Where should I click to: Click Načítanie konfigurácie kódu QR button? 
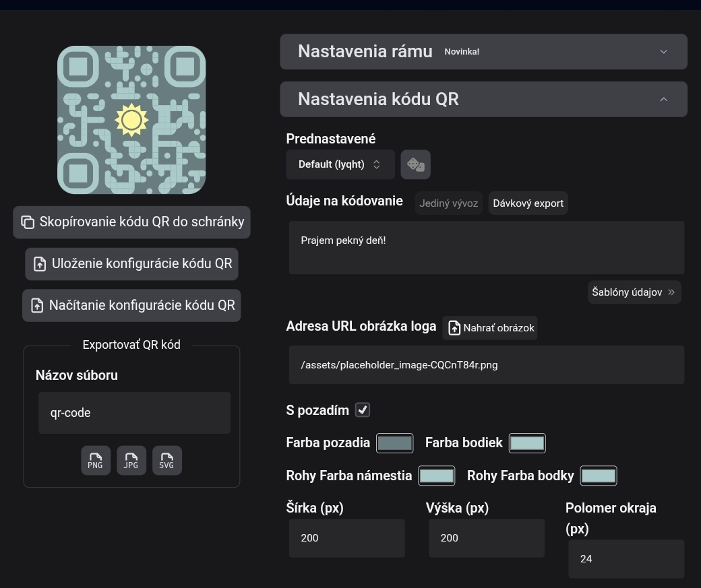coord(131,305)
